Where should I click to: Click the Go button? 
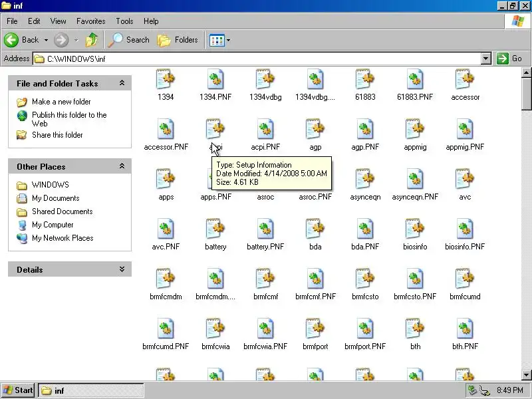509,59
